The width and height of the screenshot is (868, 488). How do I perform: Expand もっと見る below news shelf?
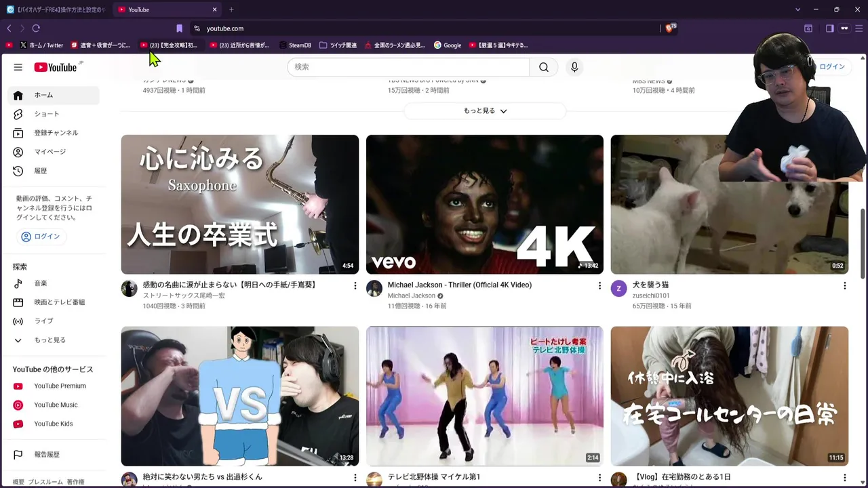pyautogui.click(x=485, y=110)
